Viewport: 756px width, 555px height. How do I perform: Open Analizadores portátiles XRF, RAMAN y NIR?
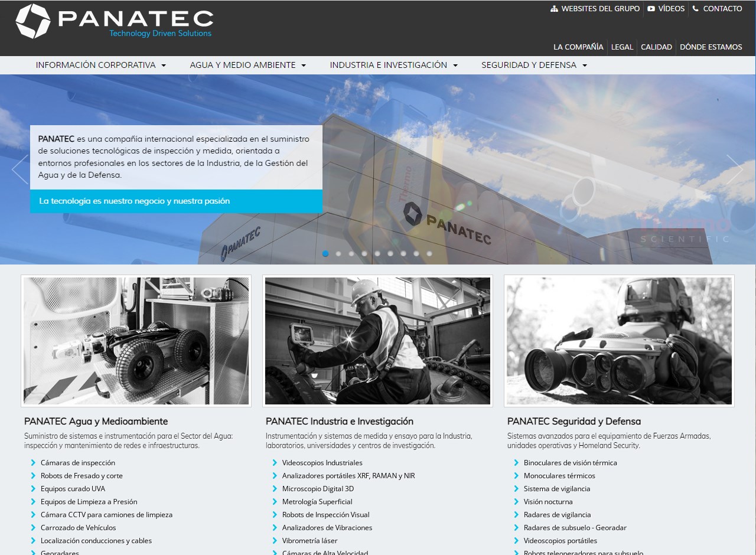(x=348, y=476)
